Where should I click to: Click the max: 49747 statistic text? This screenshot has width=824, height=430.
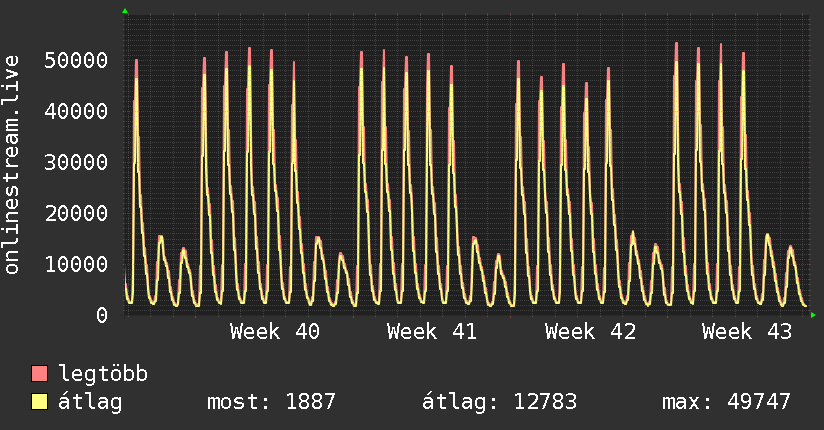726,402
